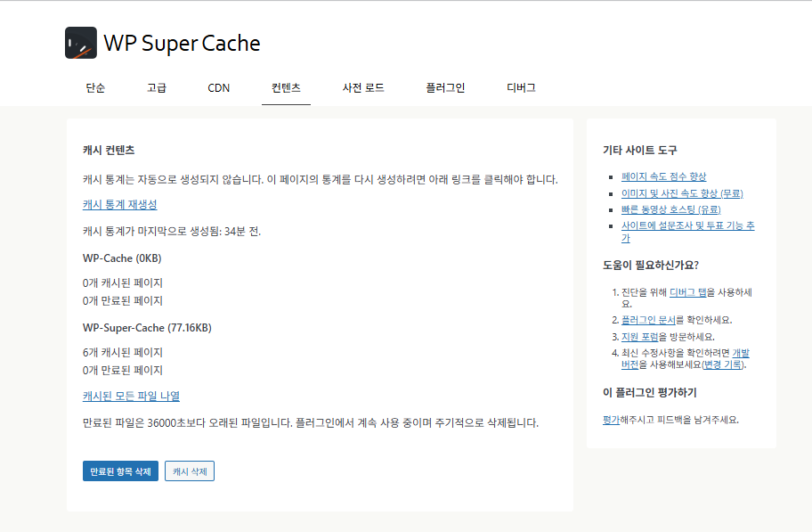Open the 디버그 tab
The width and height of the screenshot is (812, 532).
point(520,87)
